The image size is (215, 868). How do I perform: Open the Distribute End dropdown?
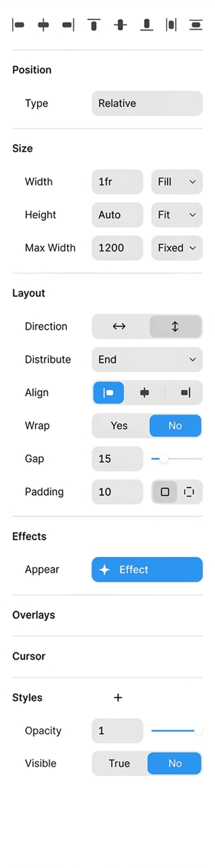pyautogui.click(x=147, y=360)
